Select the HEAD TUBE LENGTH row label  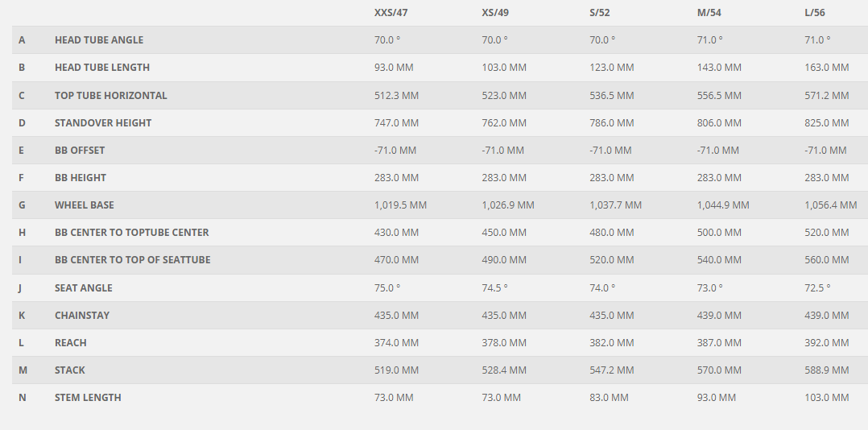(x=102, y=68)
